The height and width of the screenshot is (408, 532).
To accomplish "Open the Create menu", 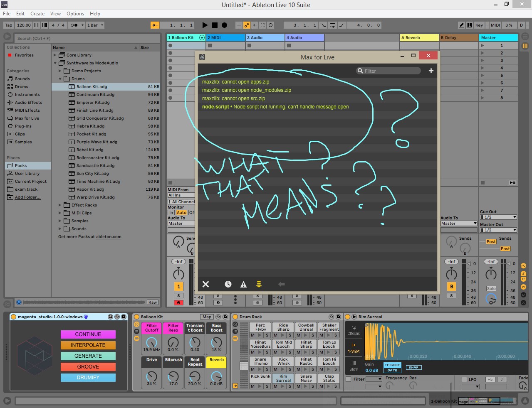I will click(37, 14).
